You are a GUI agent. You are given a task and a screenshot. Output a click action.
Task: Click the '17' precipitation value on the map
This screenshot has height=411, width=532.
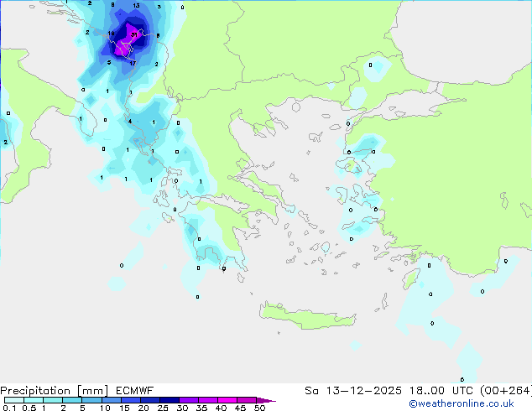pos(133,63)
